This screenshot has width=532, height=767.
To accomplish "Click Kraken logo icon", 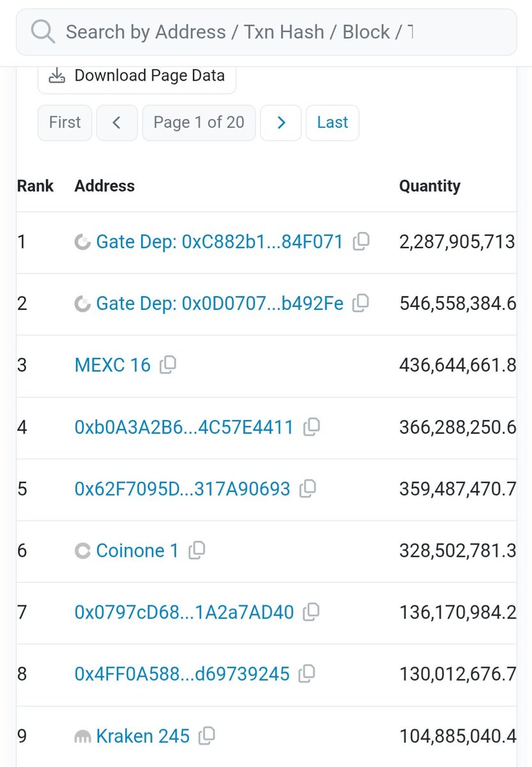I will pyautogui.click(x=82, y=737).
